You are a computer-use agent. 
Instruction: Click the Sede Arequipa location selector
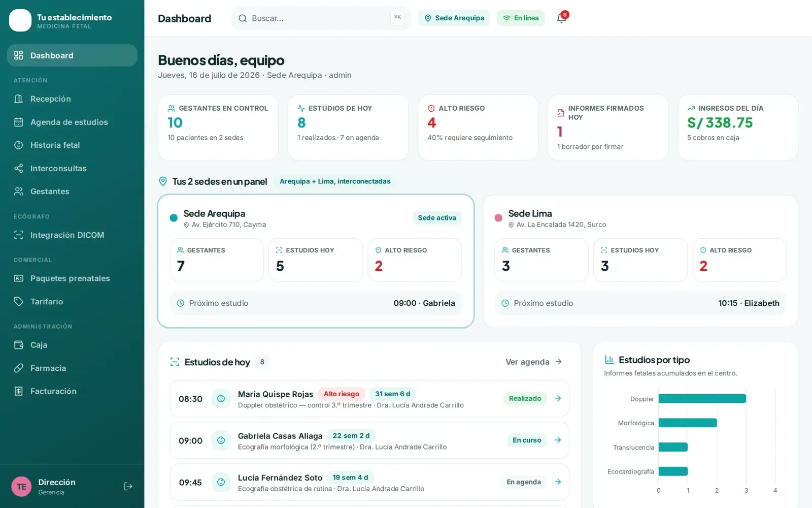click(x=454, y=18)
